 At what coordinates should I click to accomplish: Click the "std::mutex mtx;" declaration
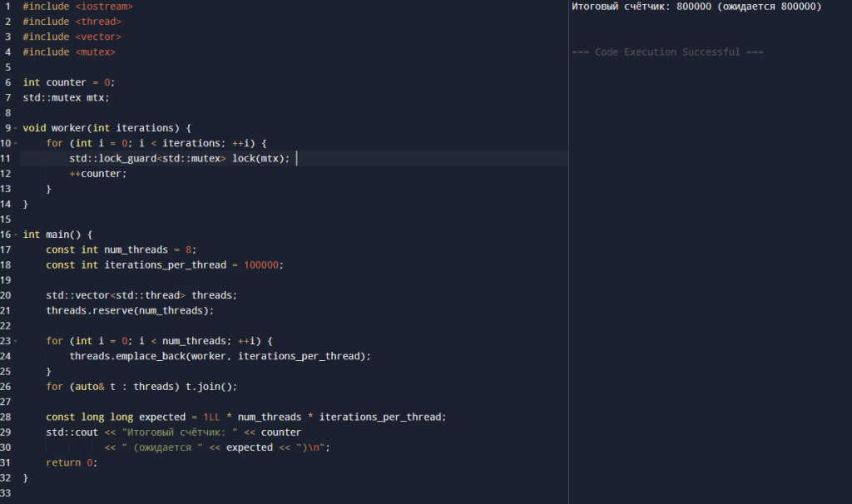click(66, 97)
